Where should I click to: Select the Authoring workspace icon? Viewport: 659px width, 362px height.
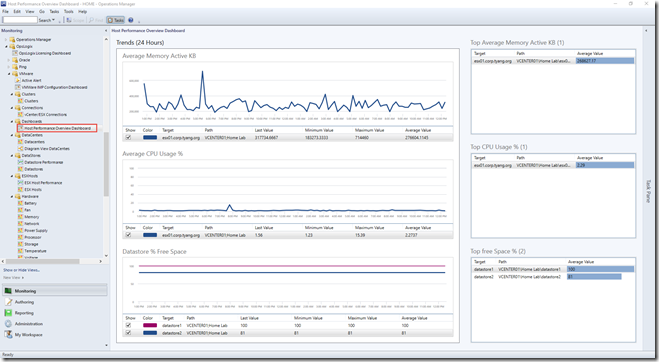coord(8,302)
